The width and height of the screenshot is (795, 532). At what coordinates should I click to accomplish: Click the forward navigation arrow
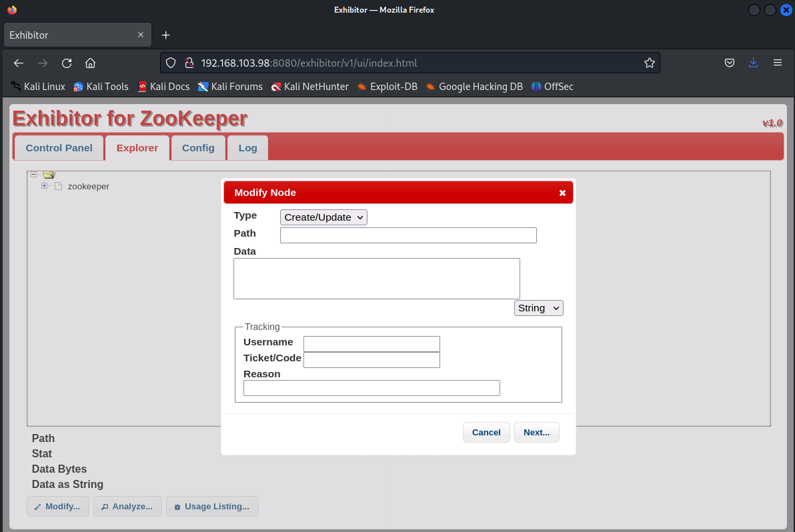click(x=43, y=63)
